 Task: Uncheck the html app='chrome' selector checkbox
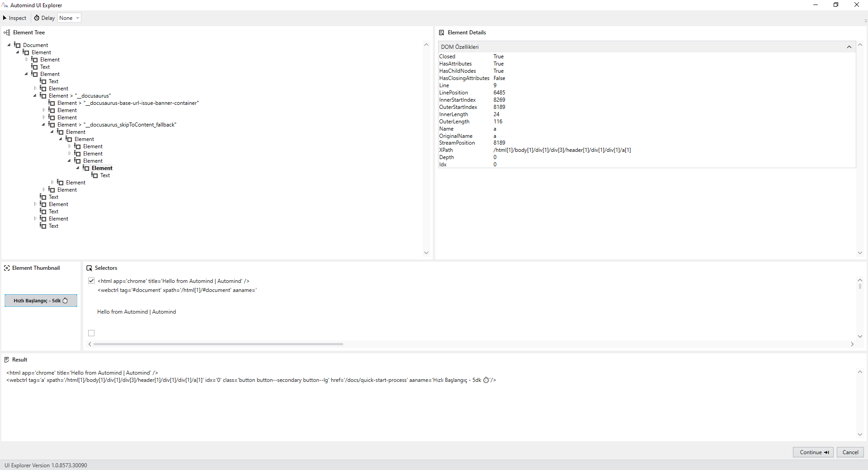[x=91, y=281]
